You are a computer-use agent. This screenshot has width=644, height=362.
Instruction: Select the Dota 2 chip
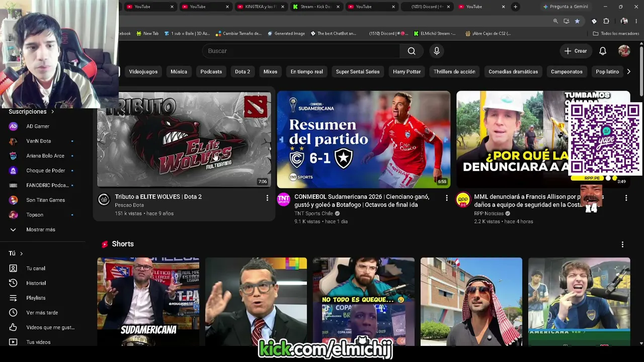coord(243,71)
